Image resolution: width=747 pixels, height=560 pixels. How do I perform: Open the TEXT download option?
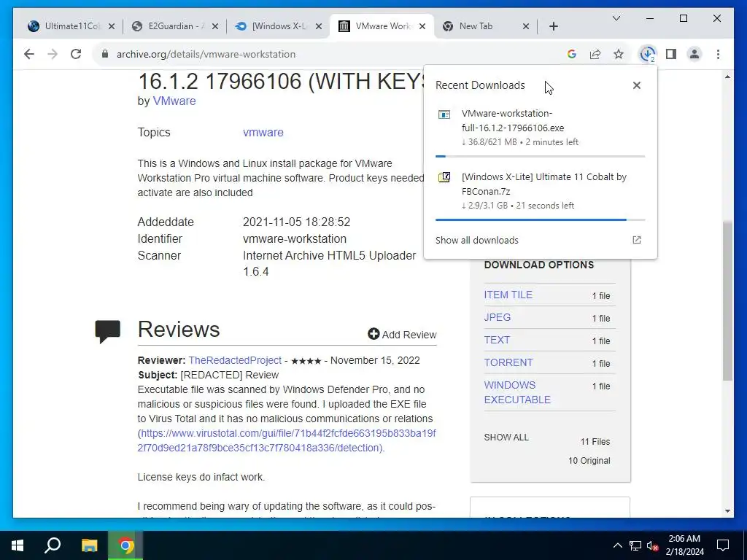pyautogui.click(x=496, y=340)
